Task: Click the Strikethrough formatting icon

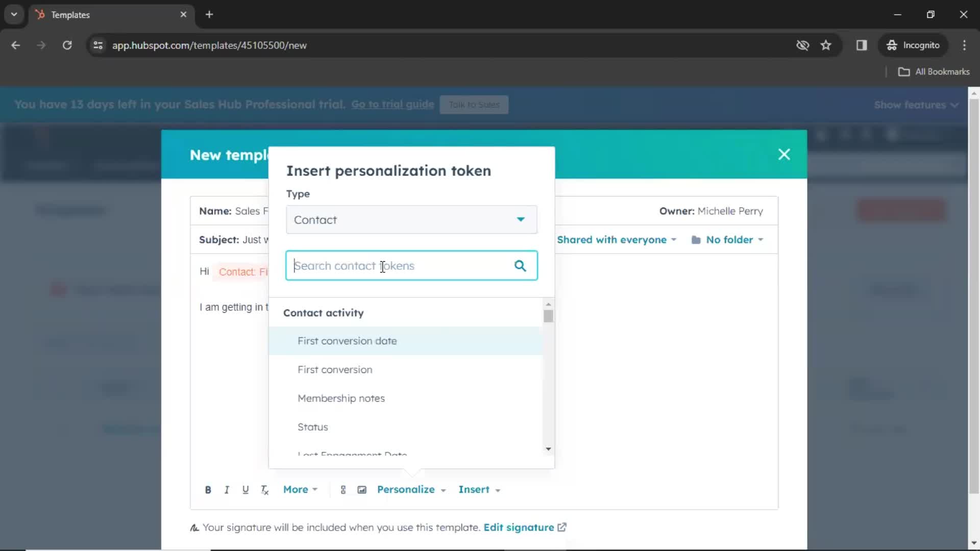Action: (265, 490)
